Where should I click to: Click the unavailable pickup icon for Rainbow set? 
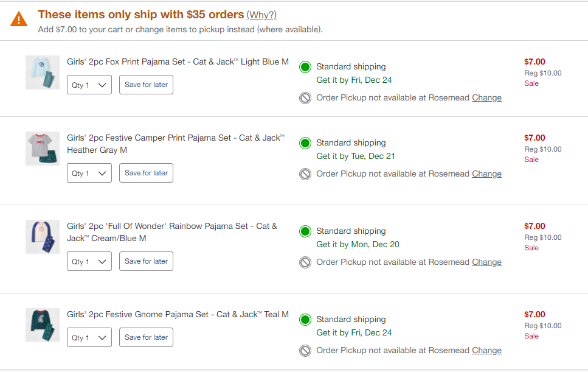305,262
